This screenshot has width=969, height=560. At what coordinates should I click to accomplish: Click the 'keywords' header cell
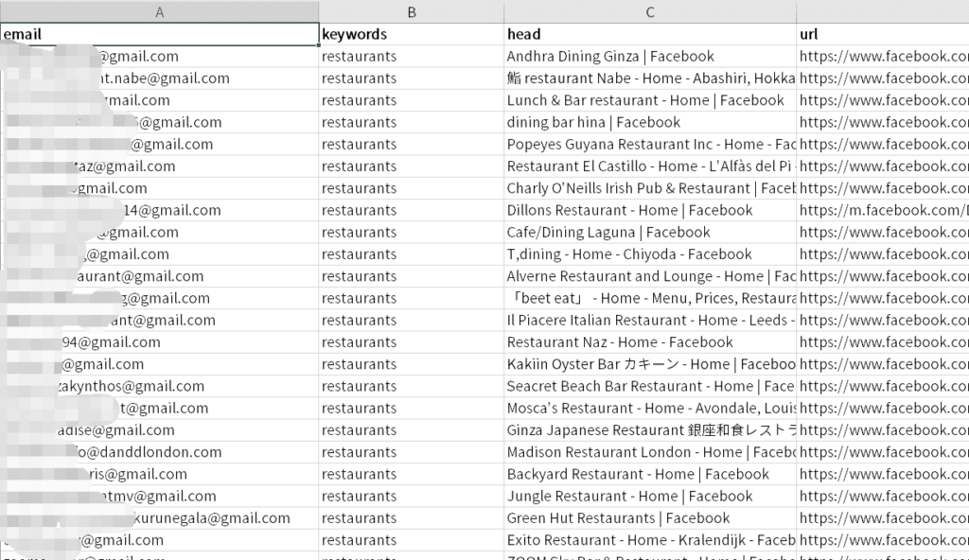click(x=412, y=35)
